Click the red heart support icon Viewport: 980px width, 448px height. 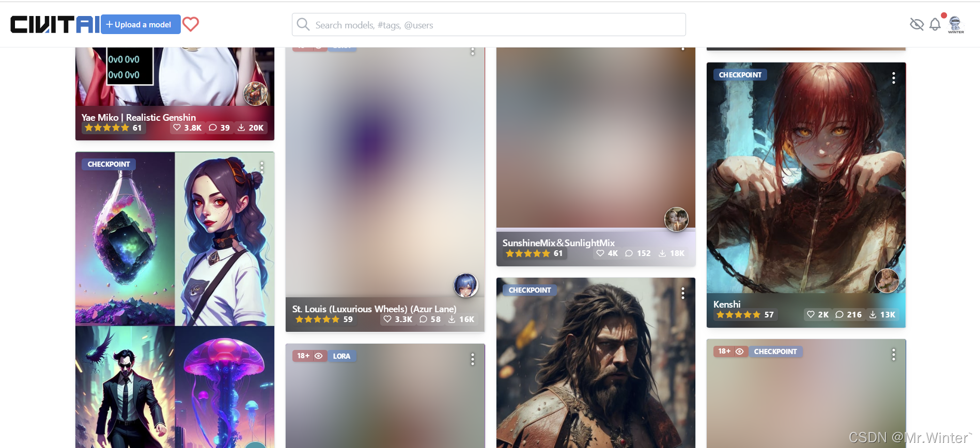pyautogui.click(x=191, y=24)
